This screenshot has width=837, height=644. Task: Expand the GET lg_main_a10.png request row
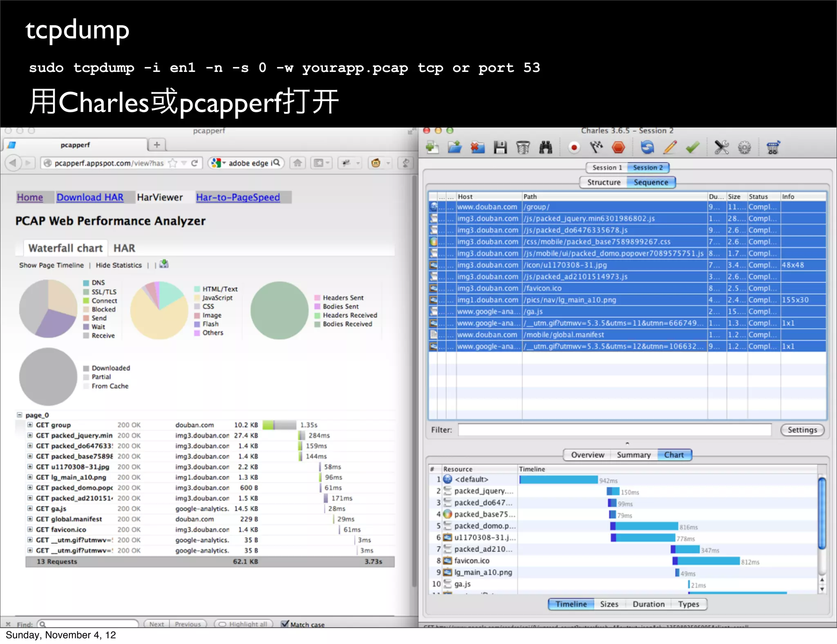[30, 477]
